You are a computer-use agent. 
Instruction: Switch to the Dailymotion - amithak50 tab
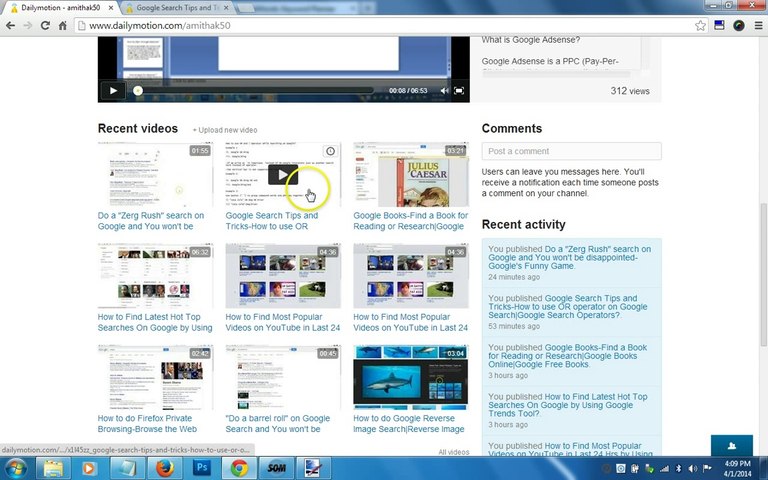60,8
